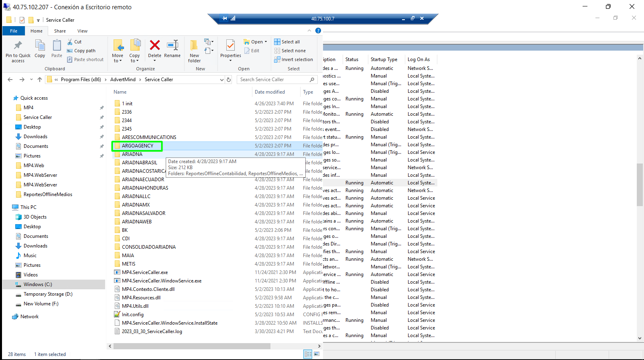Screen dimensions: 644x360
Task: Click Paste shortcut in ribbon
Action: click(85, 59)
